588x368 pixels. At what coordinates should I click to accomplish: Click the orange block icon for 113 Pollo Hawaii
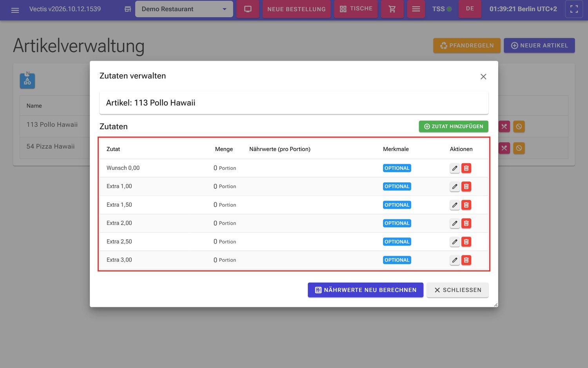pyautogui.click(x=519, y=126)
